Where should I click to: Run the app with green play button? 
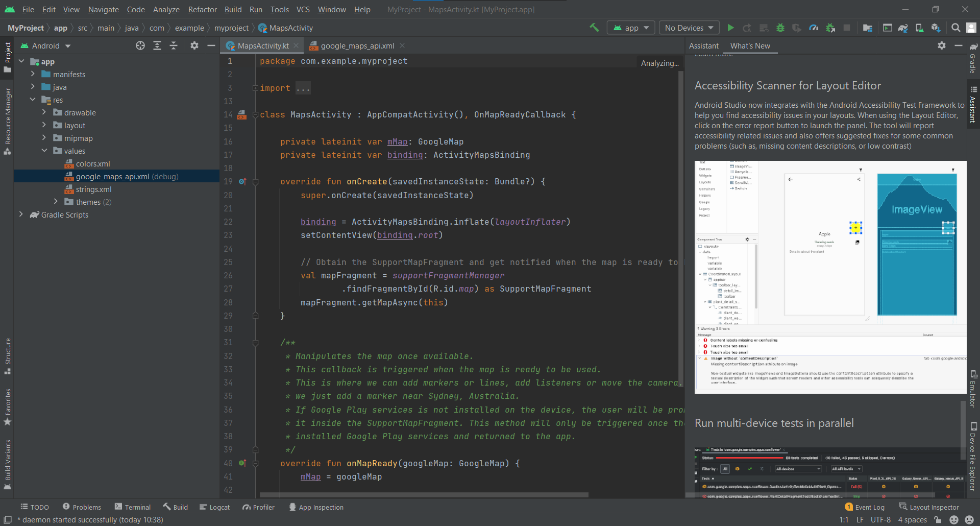[730, 28]
